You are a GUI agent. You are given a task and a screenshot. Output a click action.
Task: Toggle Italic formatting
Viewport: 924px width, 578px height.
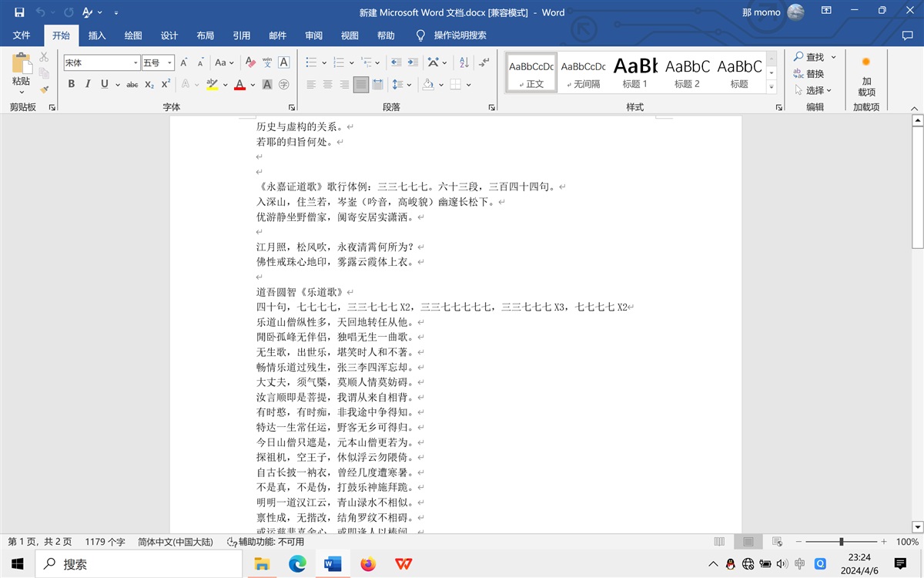87,85
